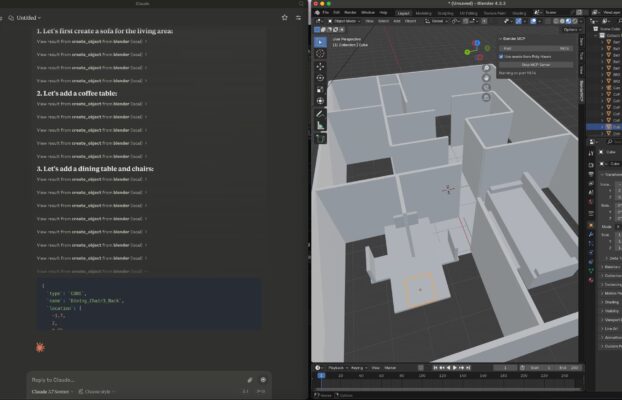Select the Annotate tool in Blender toolbar
The height and width of the screenshot is (400, 622).
[x=320, y=114]
